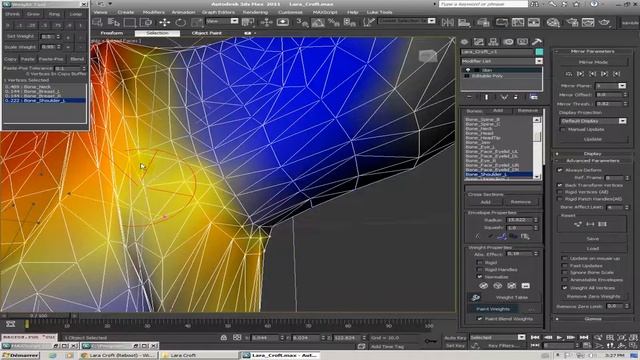Switch to the Freeform ribbon tab
The height and width of the screenshot is (360, 640).
[111, 33]
